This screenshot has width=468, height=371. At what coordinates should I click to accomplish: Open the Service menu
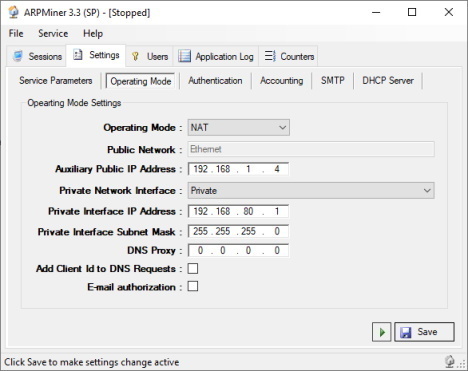53,33
